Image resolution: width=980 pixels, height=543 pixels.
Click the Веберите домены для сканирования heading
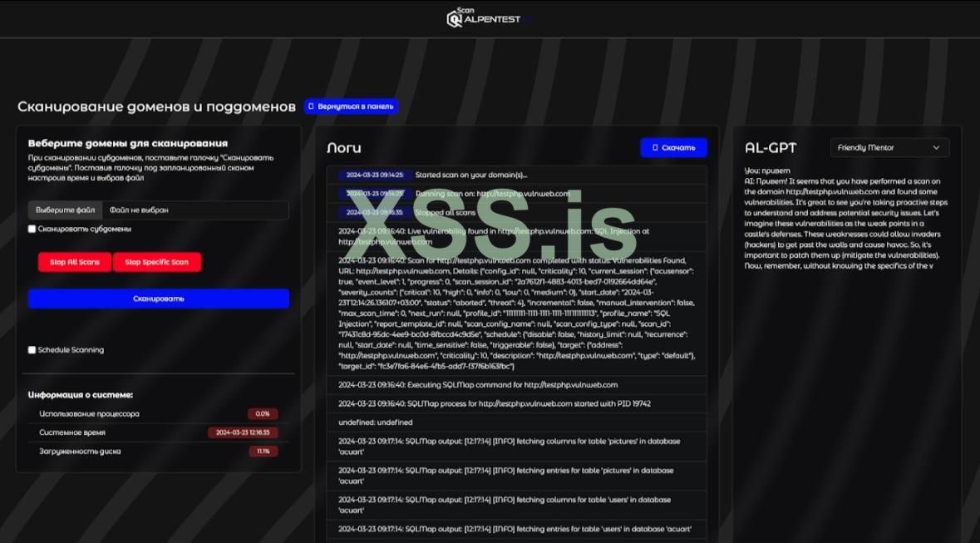click(128, 143)
